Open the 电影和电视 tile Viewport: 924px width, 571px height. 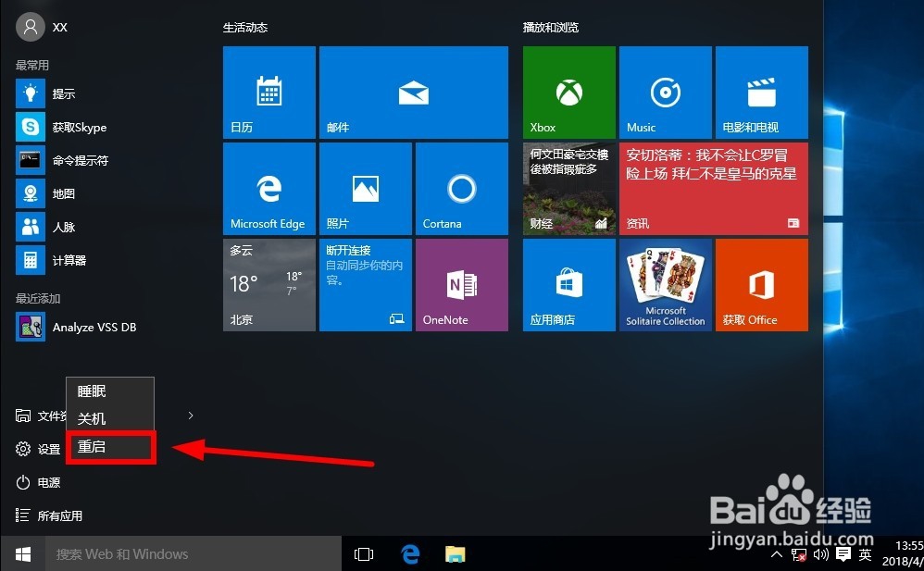click(761, 93)
